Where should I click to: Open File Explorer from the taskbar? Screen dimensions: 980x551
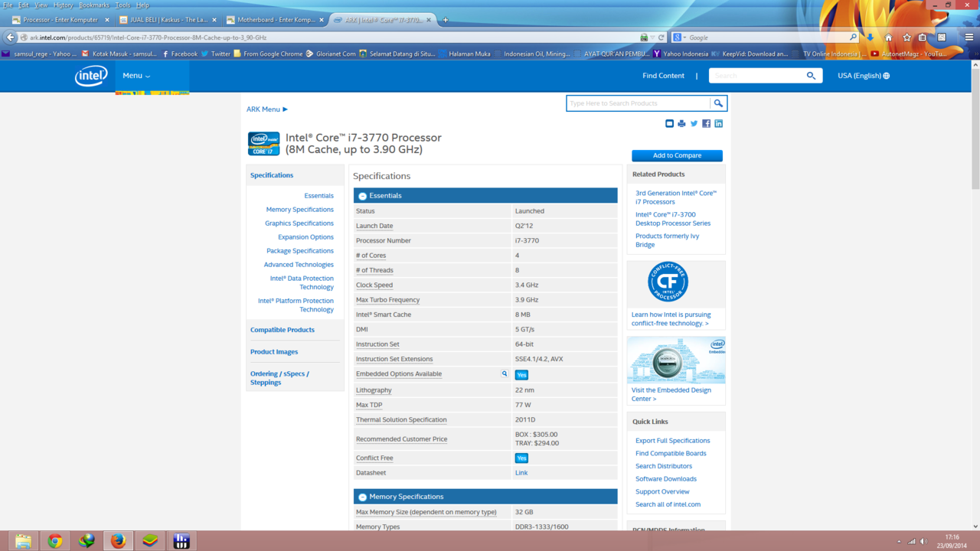[x=23, y=541]
